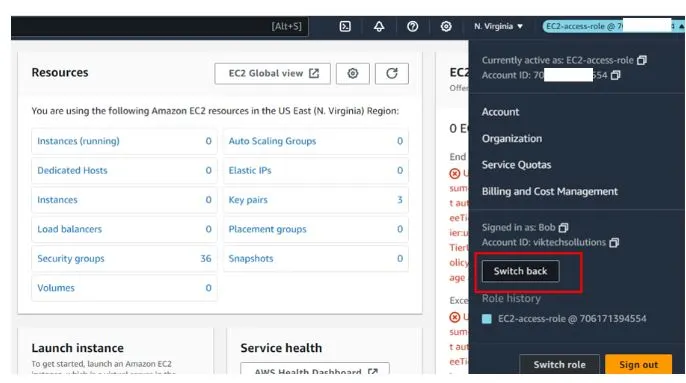Click the Sign out button

pyautogui.click(x=638, y=364)
